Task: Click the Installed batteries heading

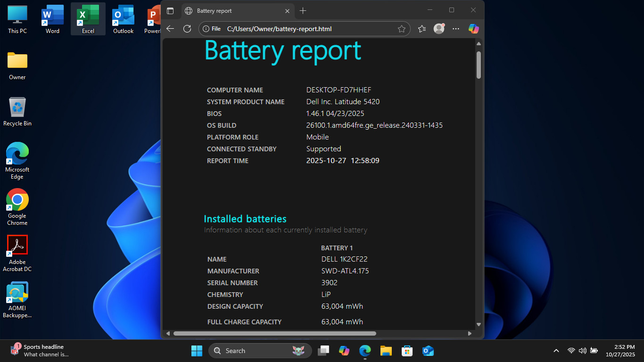Action: tap(245, 219)
